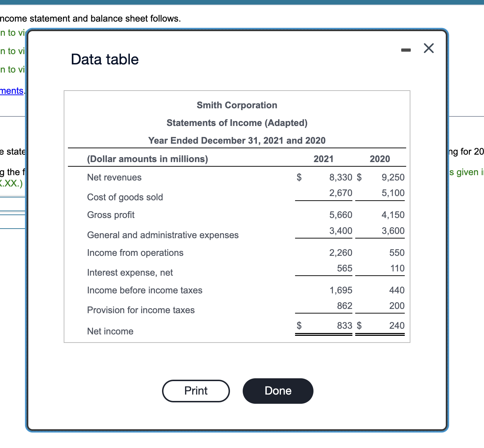
Task: Click the Data table dialog title
Action: coord(105,59)
